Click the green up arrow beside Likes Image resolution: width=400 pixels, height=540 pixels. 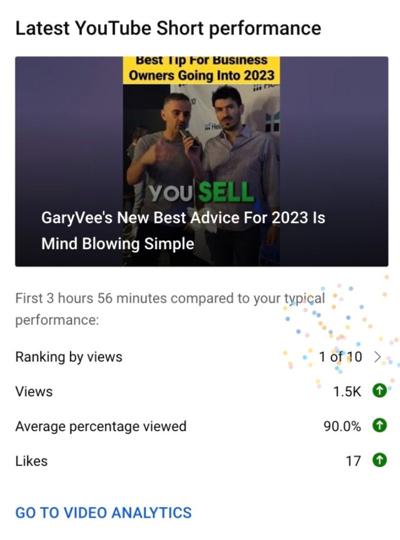tap(379, 460)
